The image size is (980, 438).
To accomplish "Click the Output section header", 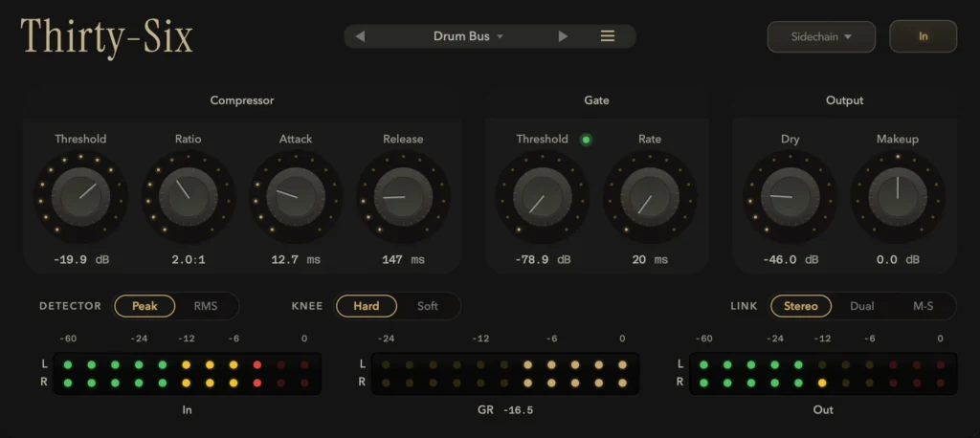I will [844, 100].
